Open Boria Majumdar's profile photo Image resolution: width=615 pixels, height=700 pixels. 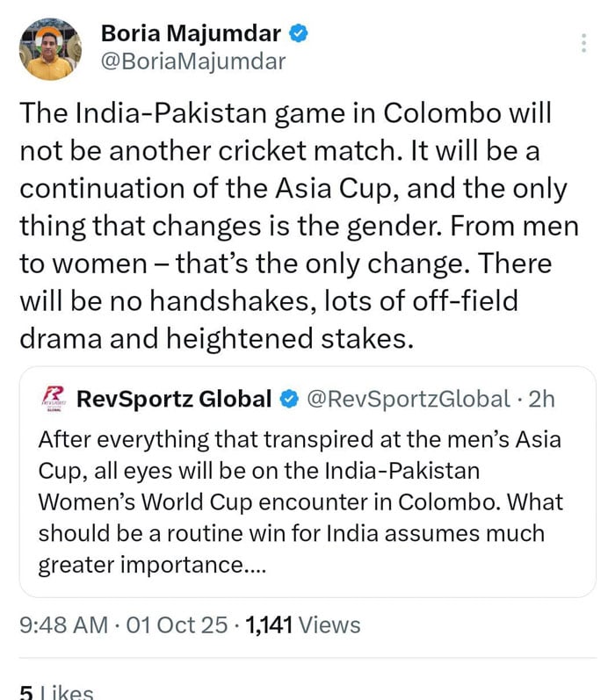tap(50, 49)
